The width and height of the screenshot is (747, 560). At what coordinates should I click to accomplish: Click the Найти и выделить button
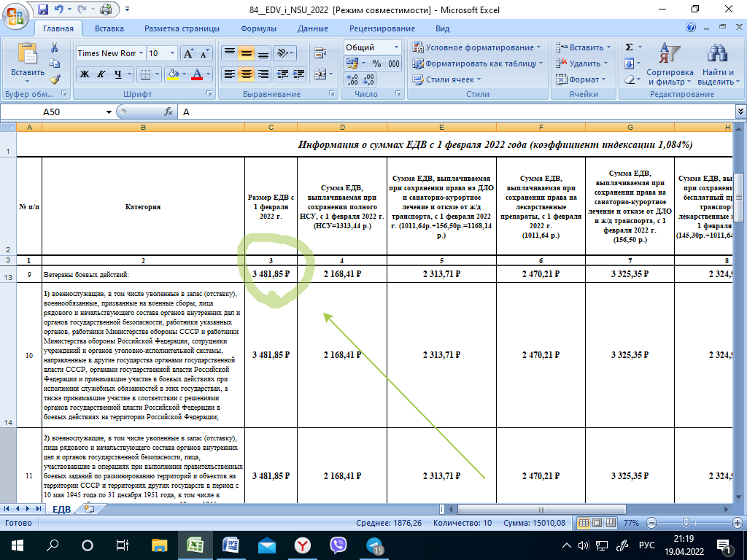tap(718, 66)
